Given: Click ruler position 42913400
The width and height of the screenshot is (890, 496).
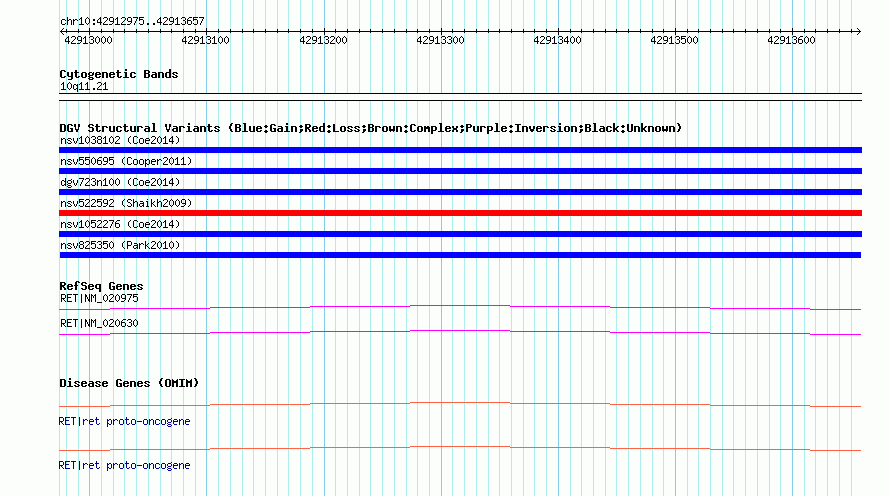Looking at the screenshot, I should click(557, 40).
